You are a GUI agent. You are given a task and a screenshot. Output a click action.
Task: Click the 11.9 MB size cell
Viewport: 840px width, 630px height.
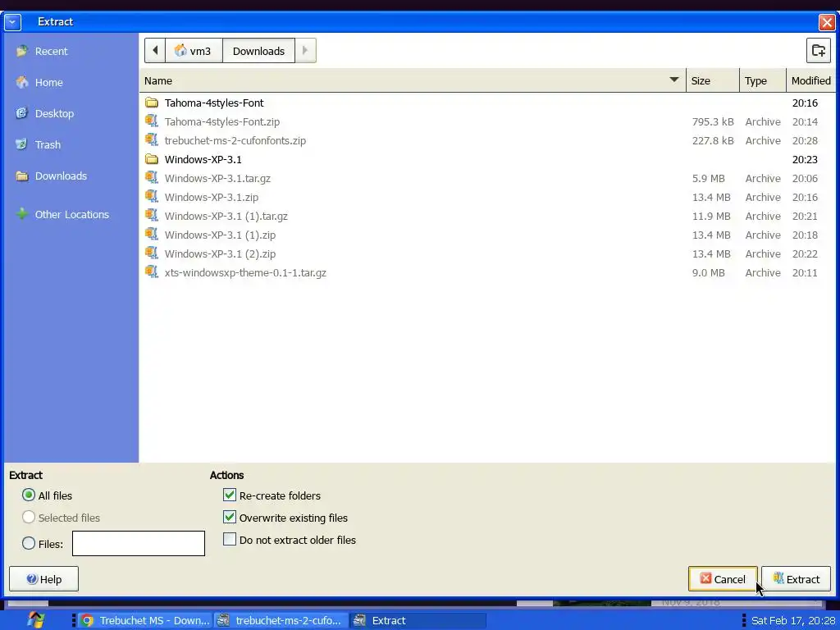(711, 216)
